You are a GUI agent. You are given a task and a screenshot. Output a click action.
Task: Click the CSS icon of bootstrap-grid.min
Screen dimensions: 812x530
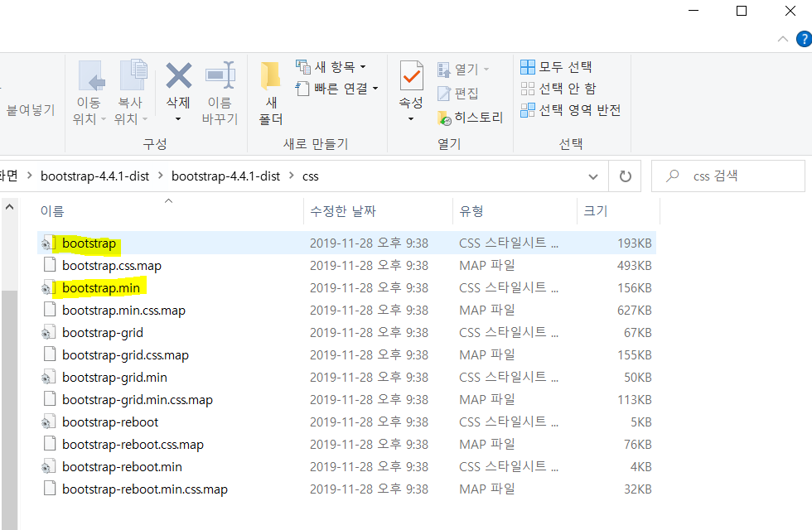click(48, 378)
